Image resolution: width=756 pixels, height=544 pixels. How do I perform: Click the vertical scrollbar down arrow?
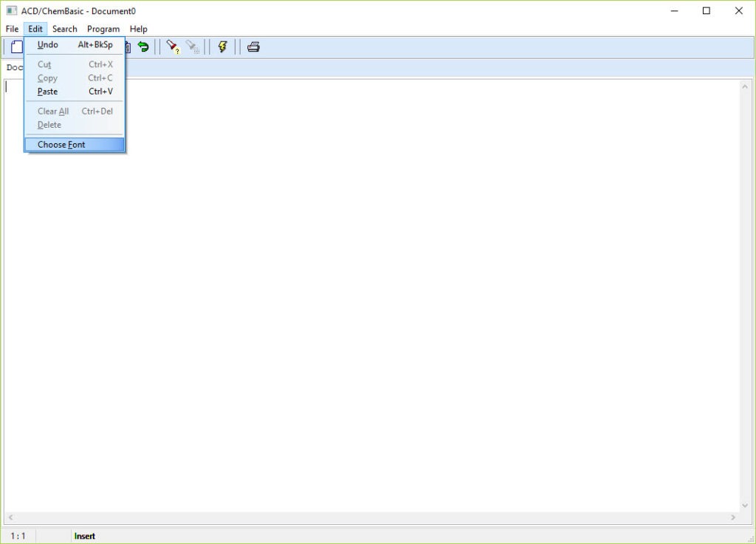[x=745, y=506]
